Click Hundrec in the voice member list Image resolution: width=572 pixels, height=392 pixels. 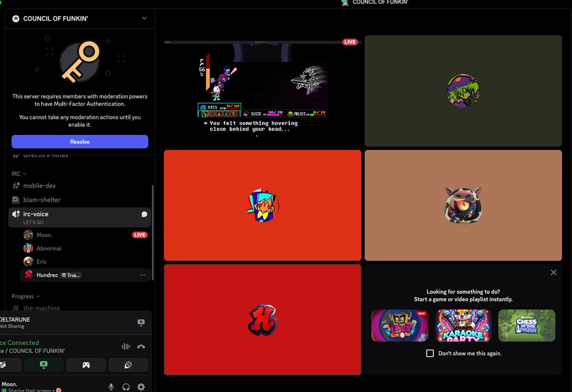point(47,275)
